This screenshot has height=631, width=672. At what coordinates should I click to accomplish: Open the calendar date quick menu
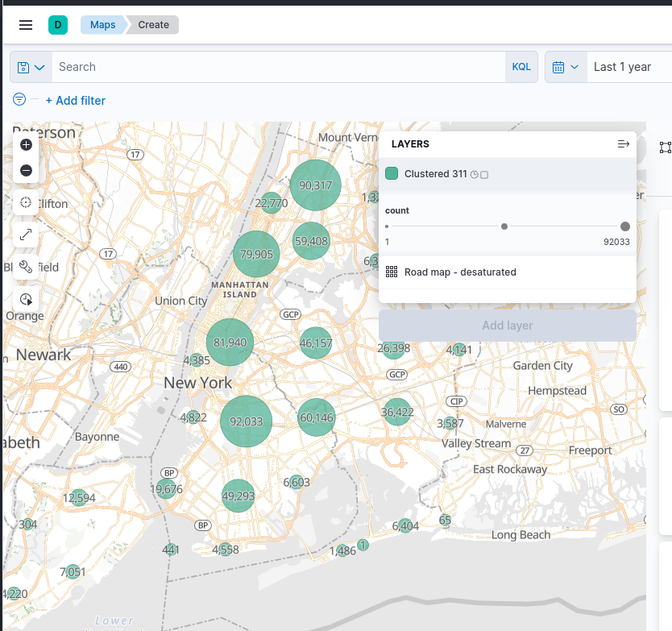point(566,67)
